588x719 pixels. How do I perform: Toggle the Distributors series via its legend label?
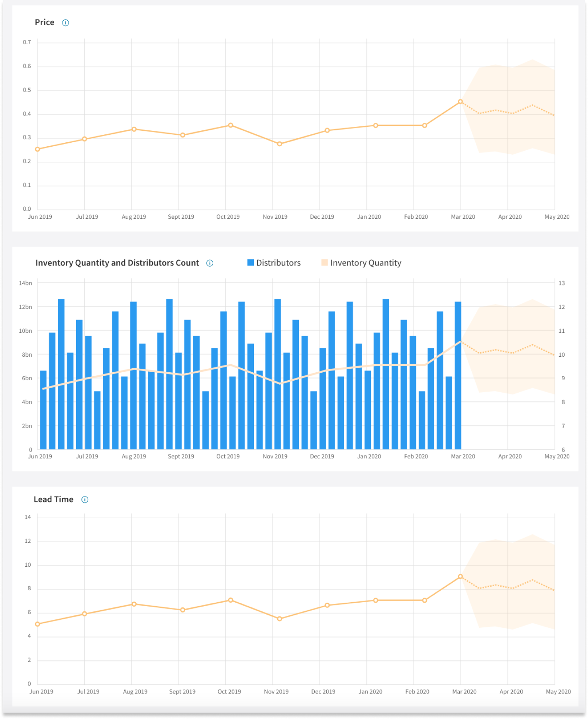click(278, 263)
